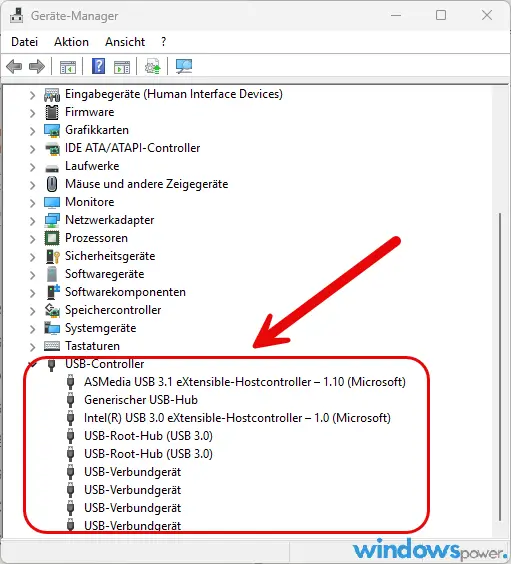Toggle the console tree pane icon
The image size is (511, 564).
coord(68,67)
